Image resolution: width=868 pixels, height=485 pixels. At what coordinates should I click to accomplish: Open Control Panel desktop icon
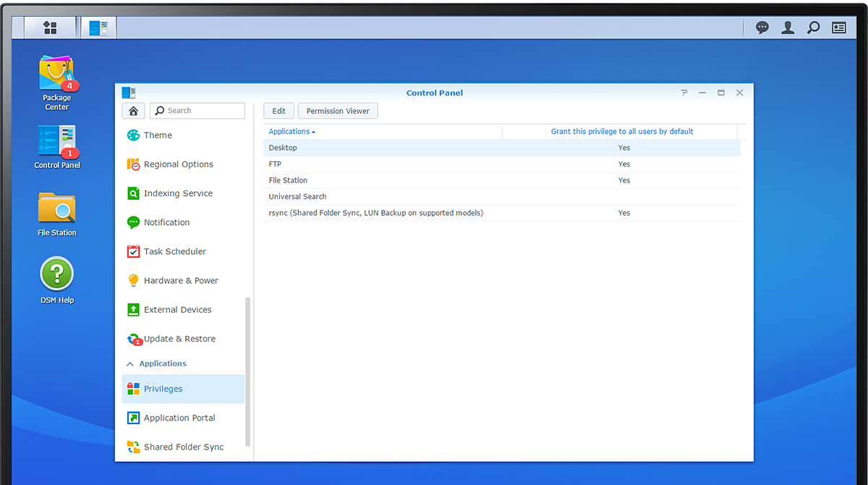[57, 147]
